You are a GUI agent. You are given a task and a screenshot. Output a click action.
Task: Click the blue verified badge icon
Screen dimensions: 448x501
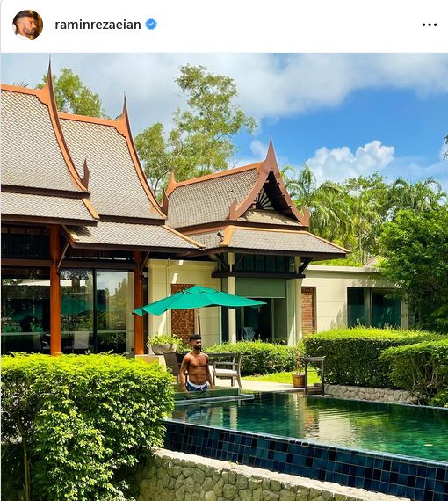coord(151,25)
